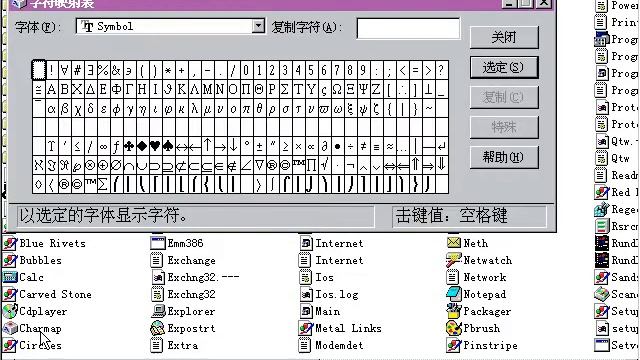Click the Pinstripe bitmap icon
This screenshot has width=640, height=360.
tap(453, 345)
